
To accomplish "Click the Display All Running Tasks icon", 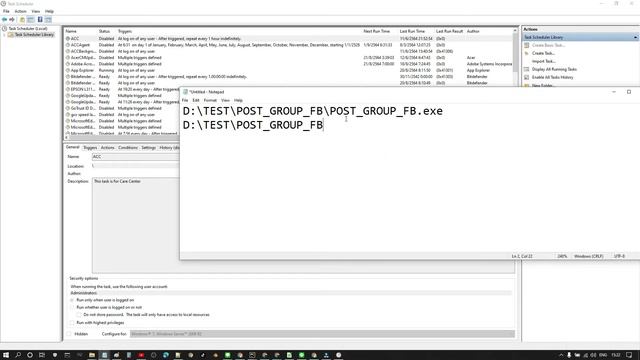I will point(527,69).
